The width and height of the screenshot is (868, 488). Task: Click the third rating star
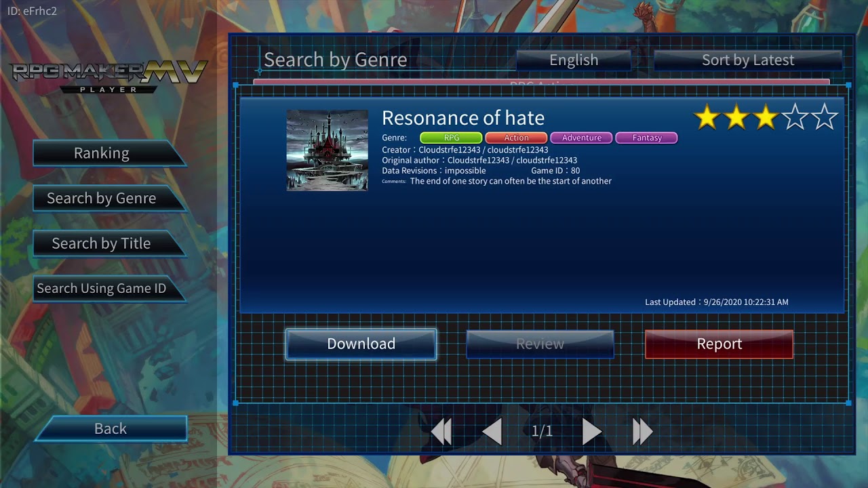766,117
